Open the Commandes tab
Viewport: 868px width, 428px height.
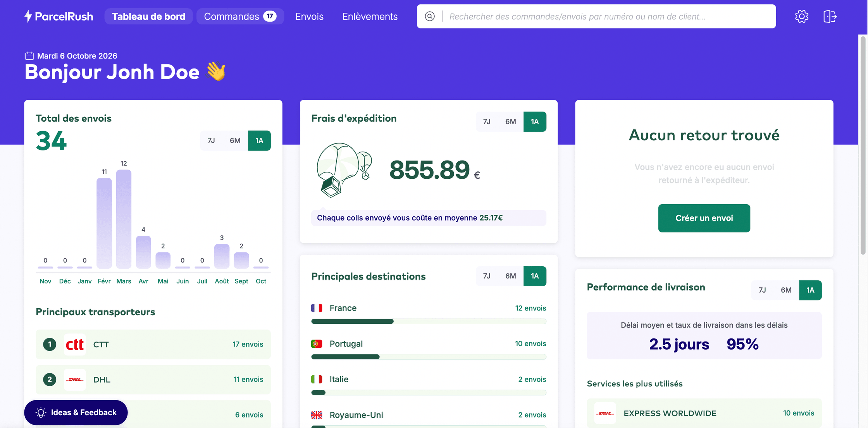coord(240,16)
